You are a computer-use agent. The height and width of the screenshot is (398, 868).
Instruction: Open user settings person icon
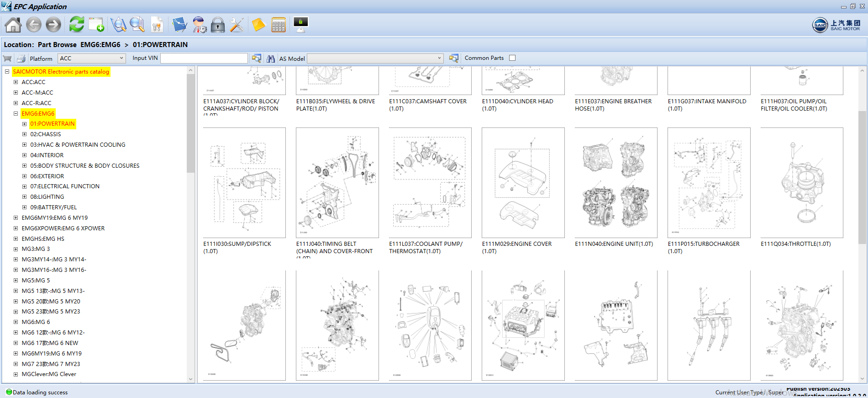[199, 25]
